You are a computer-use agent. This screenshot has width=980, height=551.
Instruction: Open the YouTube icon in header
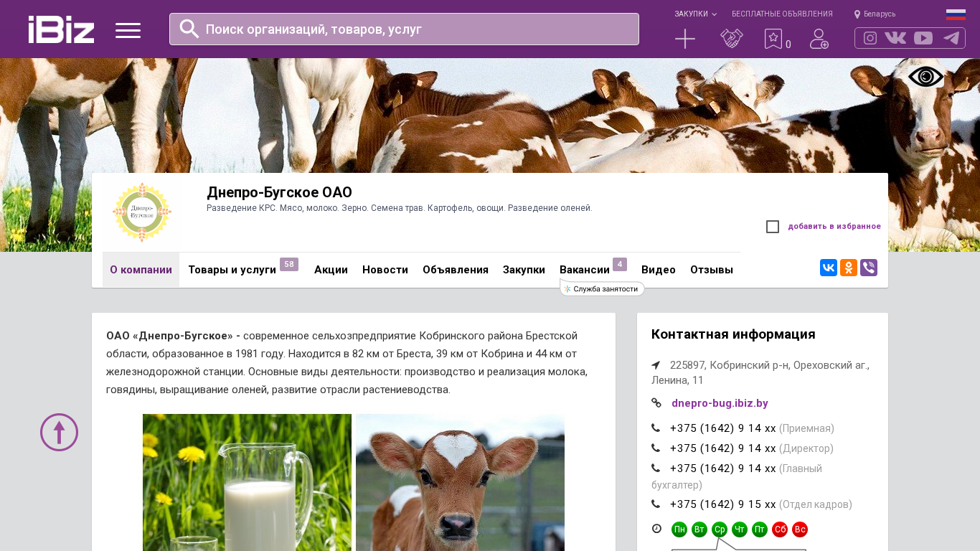[923, 38]
